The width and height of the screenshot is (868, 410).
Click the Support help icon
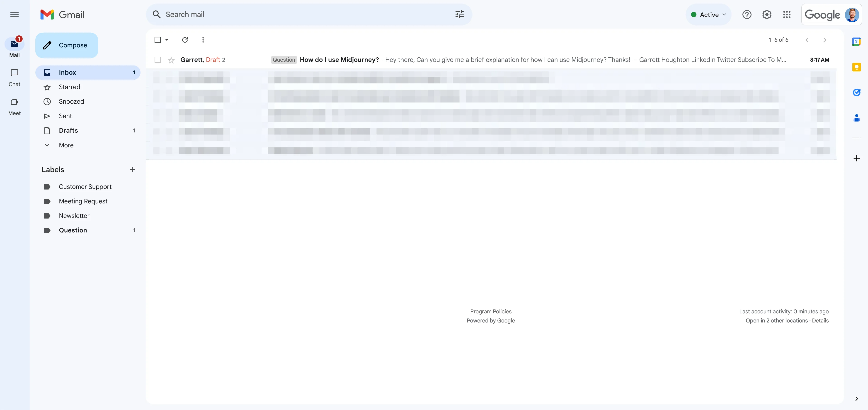tap(747, 15)
